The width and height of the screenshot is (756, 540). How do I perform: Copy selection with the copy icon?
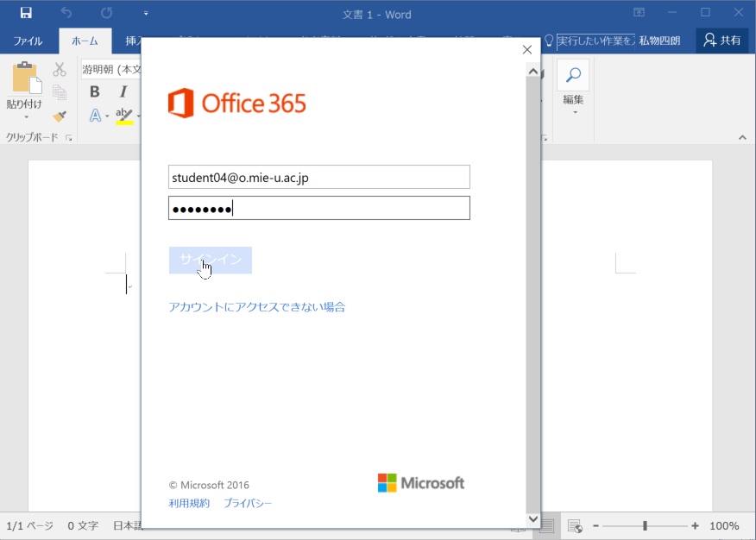pos(60,92)
